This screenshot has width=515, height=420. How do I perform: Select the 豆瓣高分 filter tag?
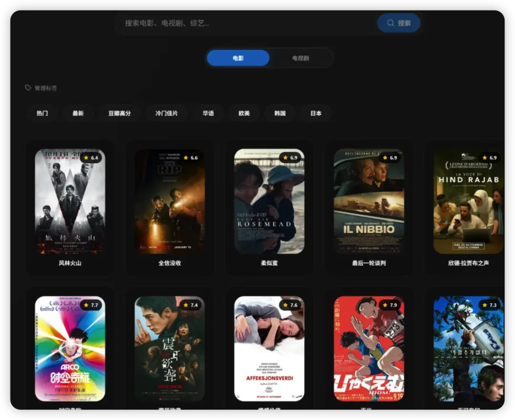click(120, 113)
